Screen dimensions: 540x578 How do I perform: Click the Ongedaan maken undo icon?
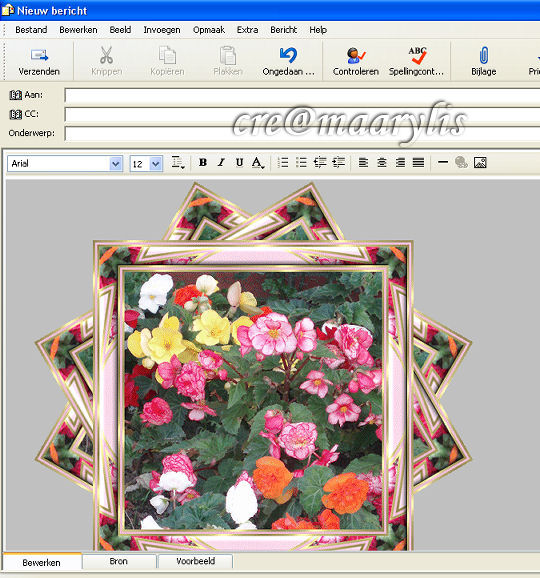point(288,55)
